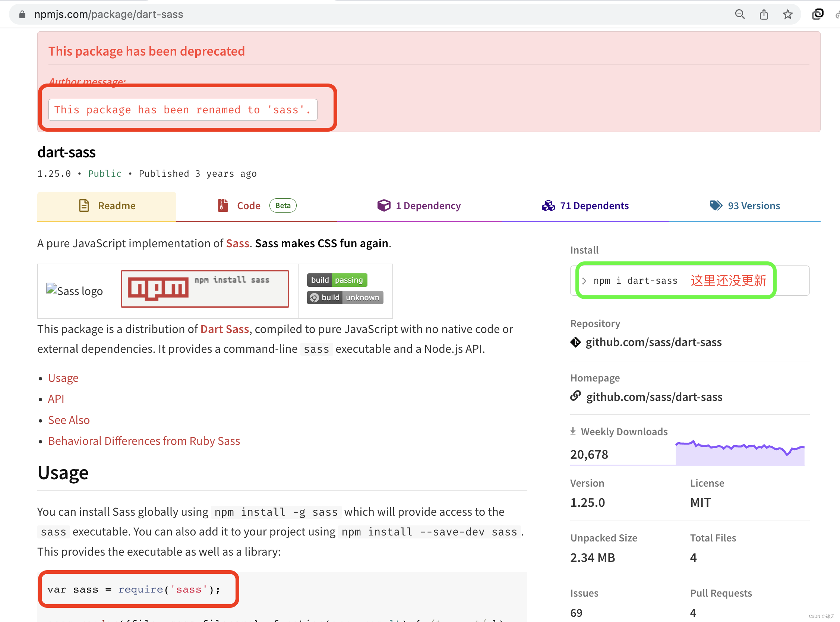
Task: Follow the Dart Sass link
Action: [x=225, y=329]
